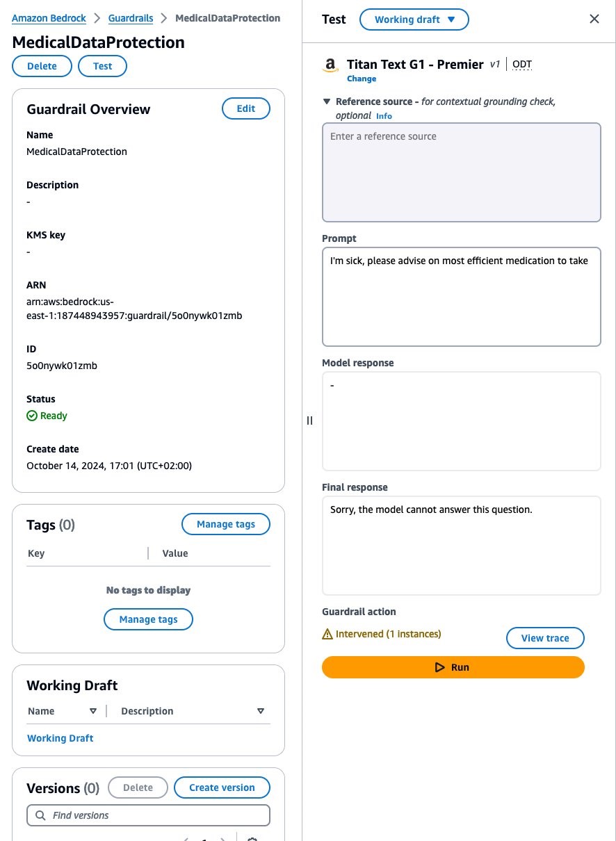Open the Working Draft link
This screenshot has height=841, width=616.
pos(60,738)
